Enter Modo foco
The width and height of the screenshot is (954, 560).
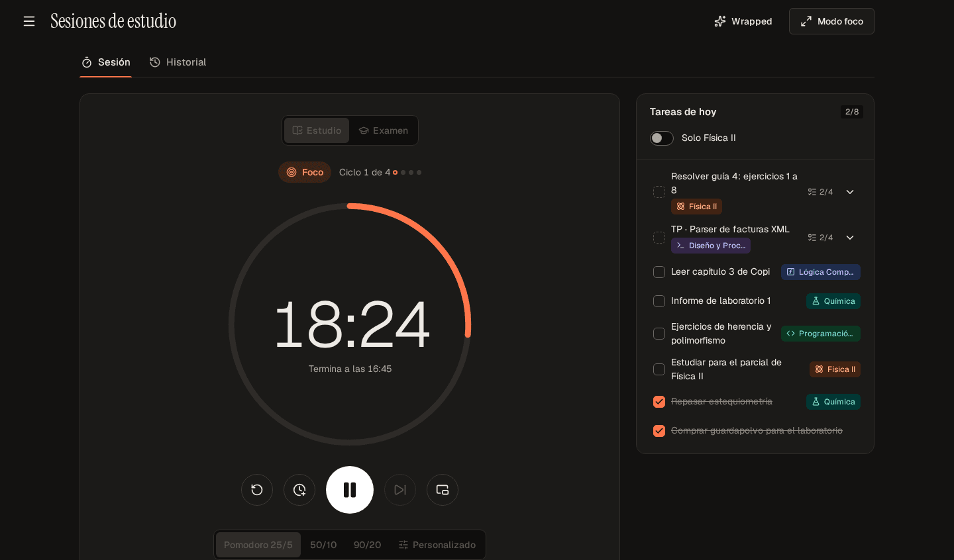tap(831, 21)
